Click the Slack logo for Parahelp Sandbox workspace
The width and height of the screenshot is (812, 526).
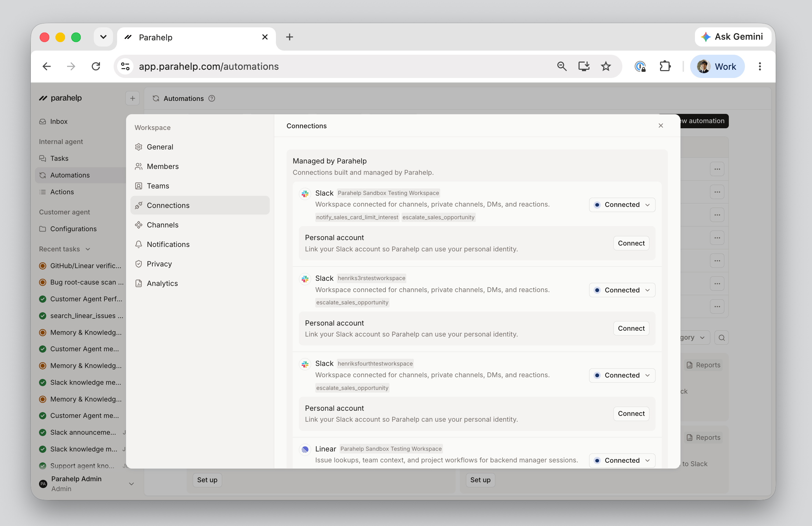[x=305, y=193]
